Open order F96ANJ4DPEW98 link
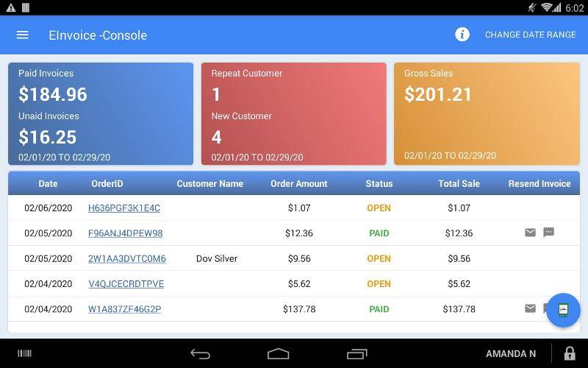This screenshot has width=588, height=368. (125, 233)
